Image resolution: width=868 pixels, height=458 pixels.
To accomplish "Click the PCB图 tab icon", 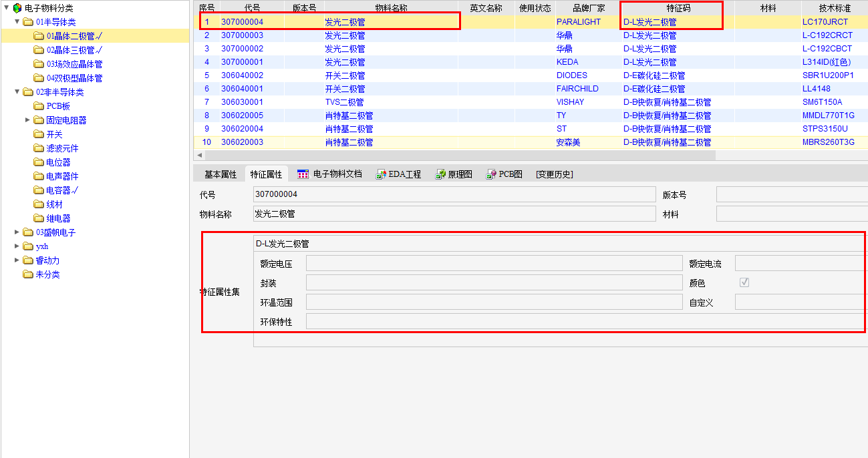I will click(x=491, y=174).
